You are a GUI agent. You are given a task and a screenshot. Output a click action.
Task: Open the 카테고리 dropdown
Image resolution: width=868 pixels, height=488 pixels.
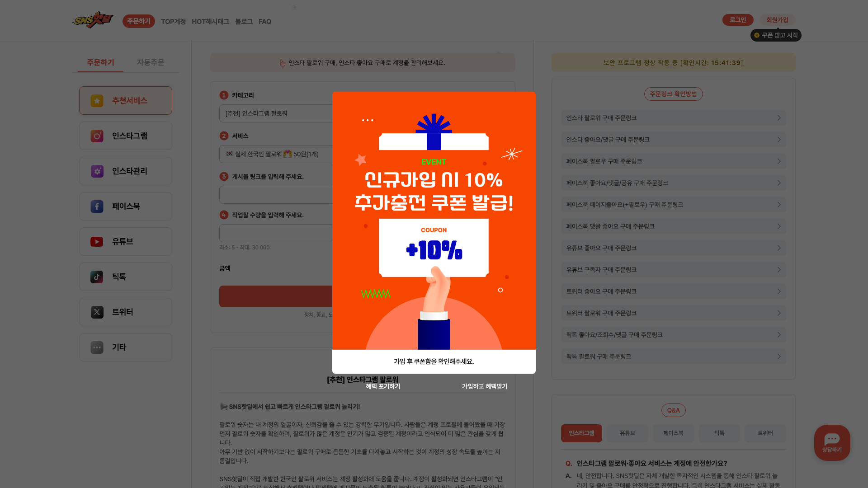coord(276,113)
